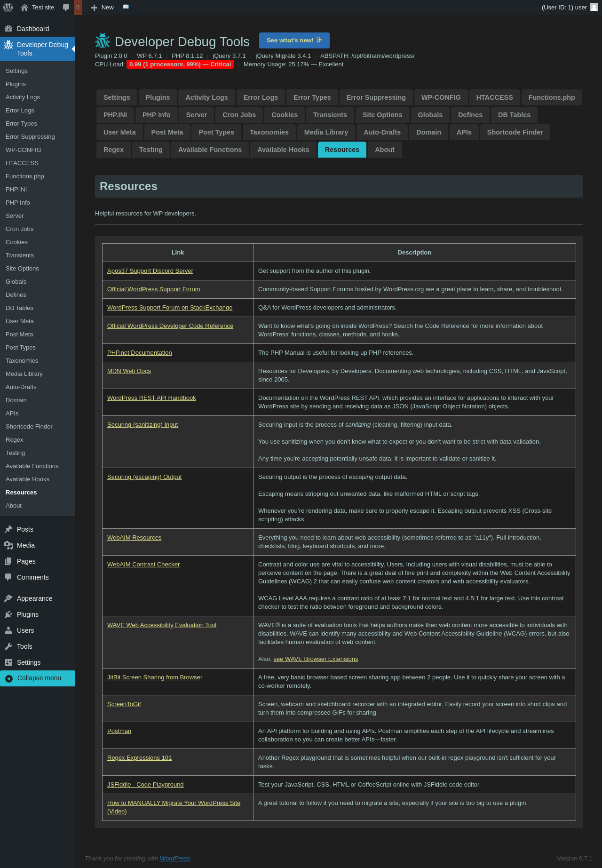The width and height of the screenshot is (602, 868).
Task: Click the Test site name in admin bar
Action: click(x=43, y=8)
